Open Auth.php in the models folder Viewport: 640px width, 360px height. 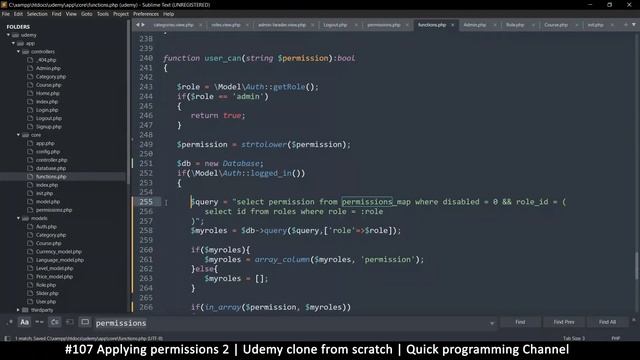tap(46, 227)
